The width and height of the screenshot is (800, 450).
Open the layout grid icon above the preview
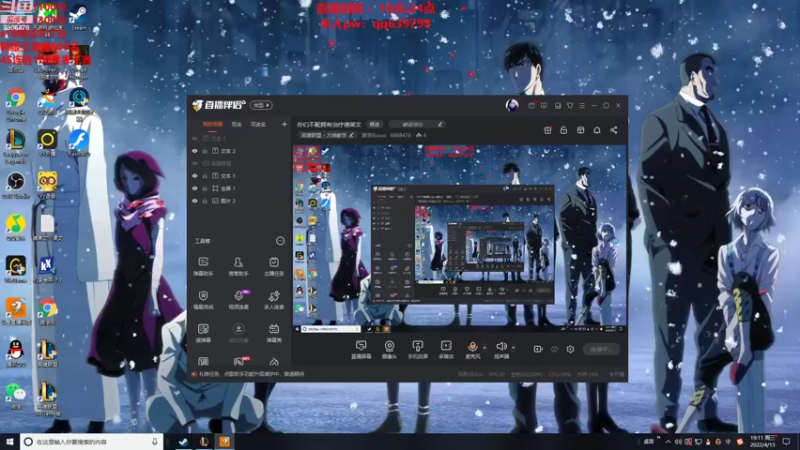coord(581,130)
